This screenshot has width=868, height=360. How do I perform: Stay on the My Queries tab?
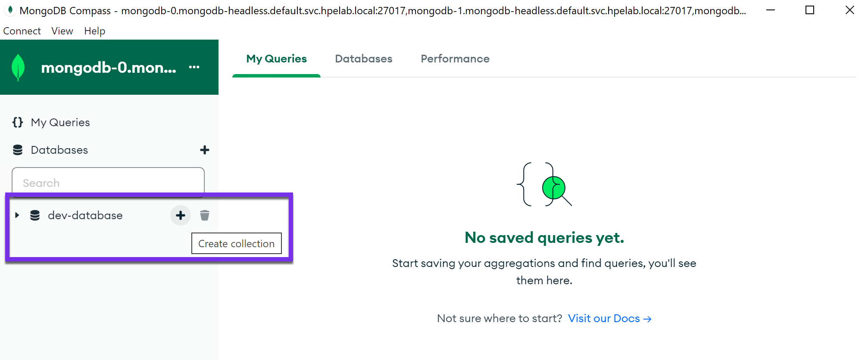point(276,59)
